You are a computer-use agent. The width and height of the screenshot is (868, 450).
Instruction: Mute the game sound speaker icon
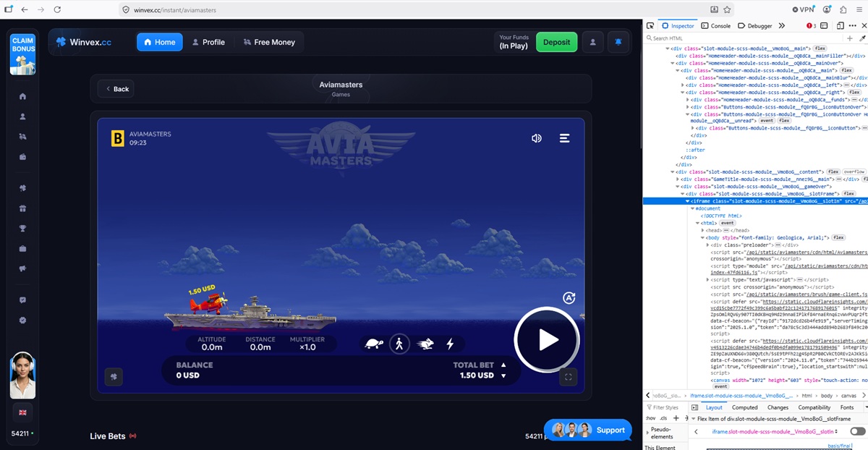coord(537,138)
